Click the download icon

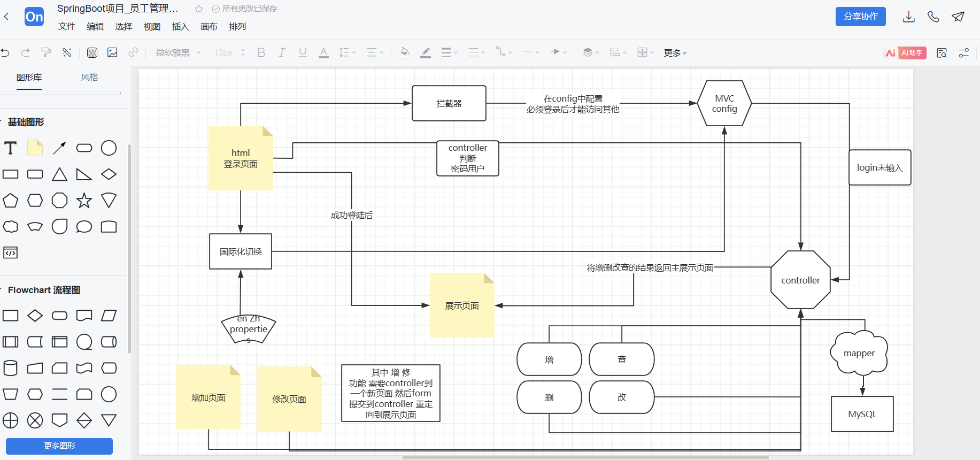coord(909,17)
